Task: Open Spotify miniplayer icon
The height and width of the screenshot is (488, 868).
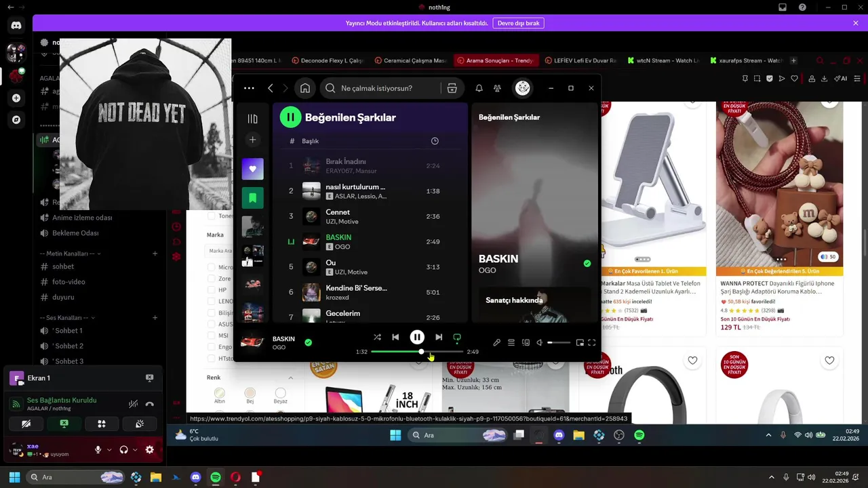Action: pos(580,343)
